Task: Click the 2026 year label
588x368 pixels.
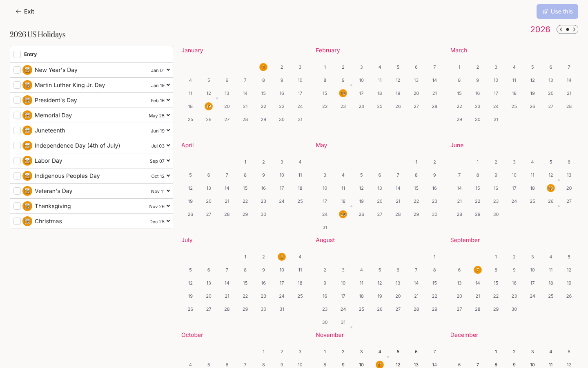Action: click(x=540, y=29)
